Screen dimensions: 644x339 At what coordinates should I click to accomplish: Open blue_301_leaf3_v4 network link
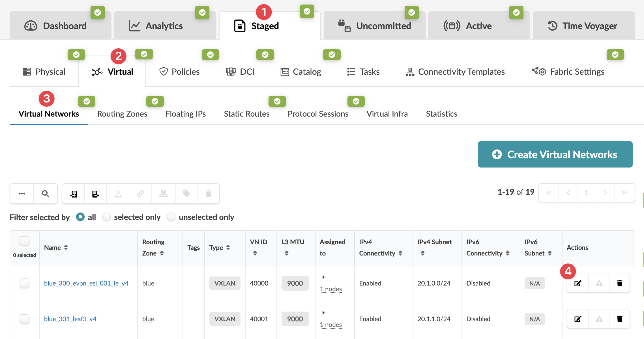click(70, 319)
